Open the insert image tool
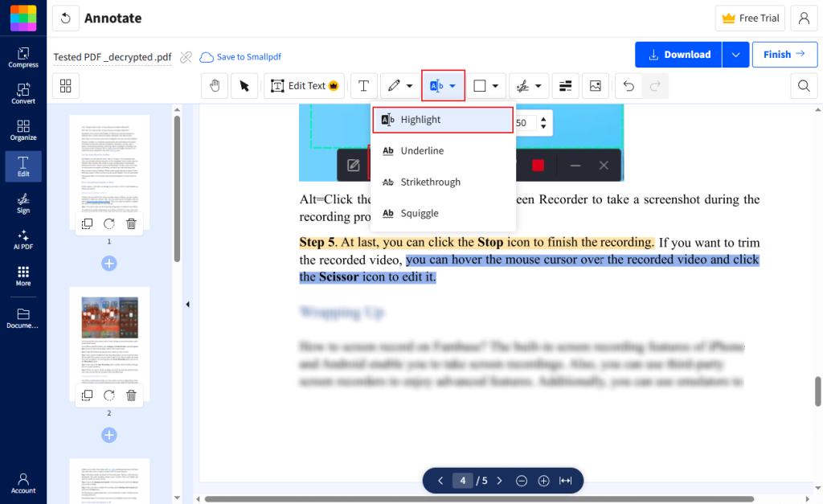Viewport: 823px width, 504px height. tap(596, 85)
